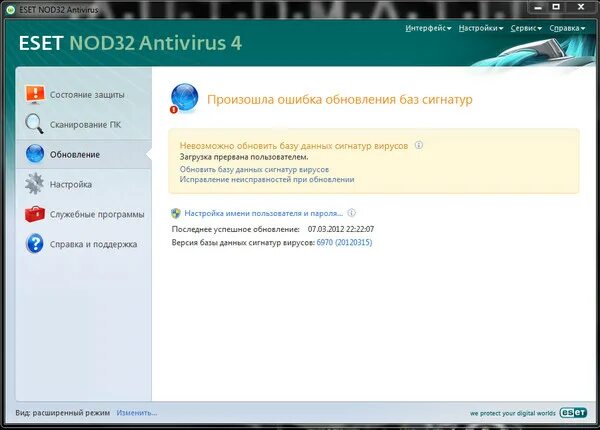600x430 pixels.
Task: Click the Версия базы данных сигнатур вирусов label
Action: coord(243,242)
